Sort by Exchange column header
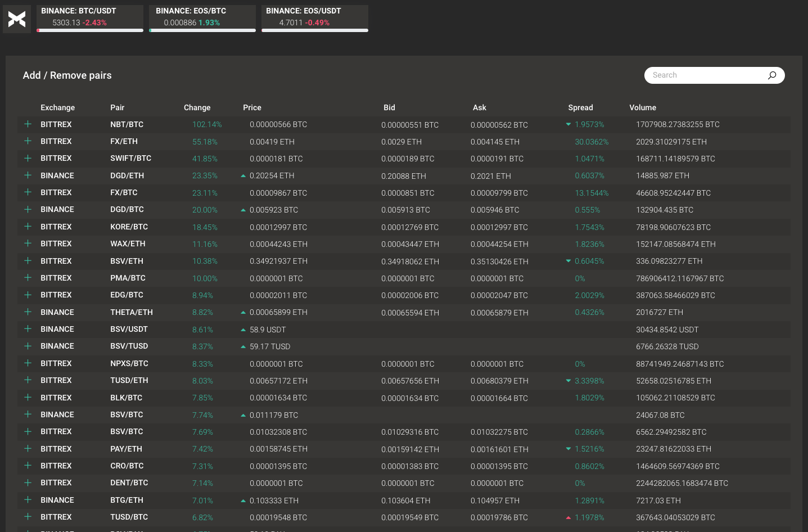Screen dimensions: 808x532 [57, 107]
